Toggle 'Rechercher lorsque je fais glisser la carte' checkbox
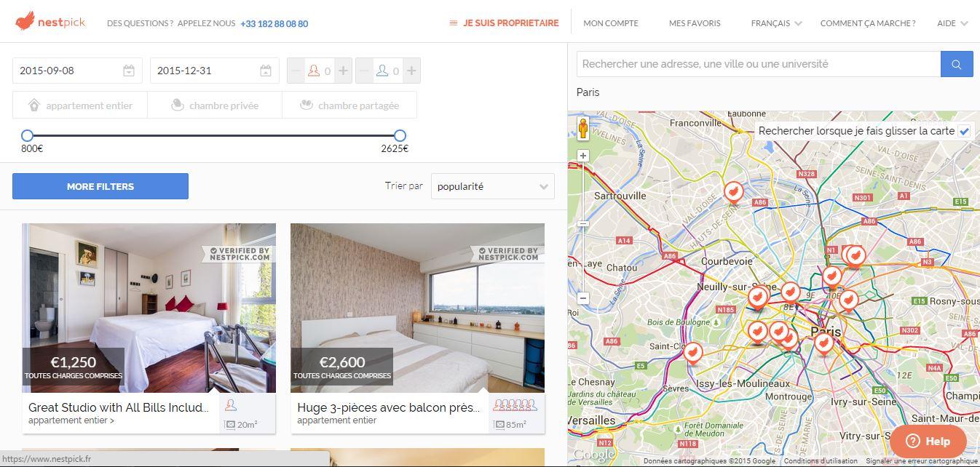Viewport: 980px width, 467px height. tap(964, 131)
